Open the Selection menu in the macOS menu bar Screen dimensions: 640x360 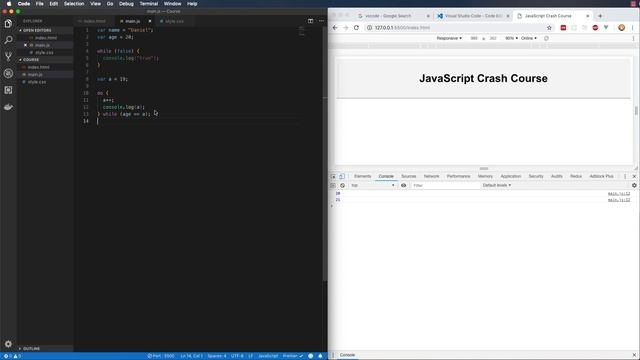pyautogui.click(x=74, y=4)
